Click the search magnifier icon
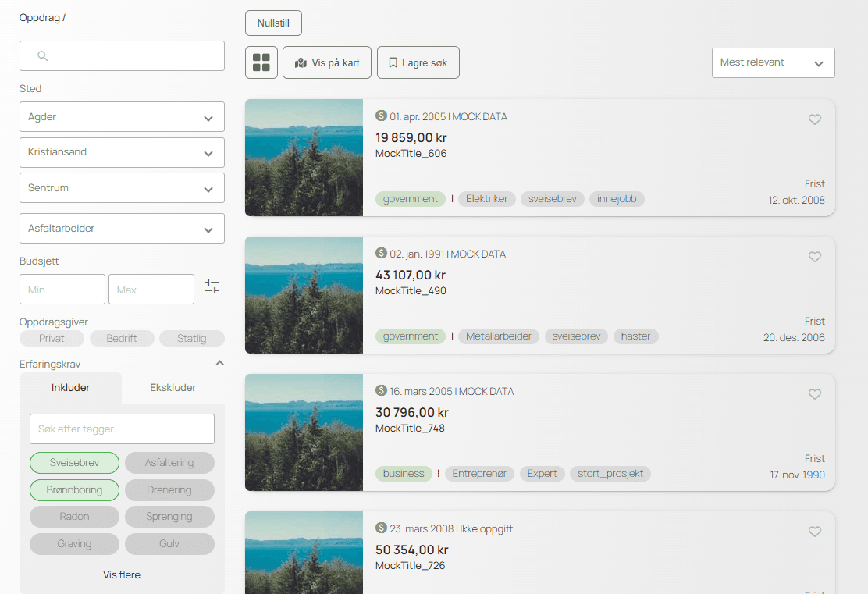 43,56
